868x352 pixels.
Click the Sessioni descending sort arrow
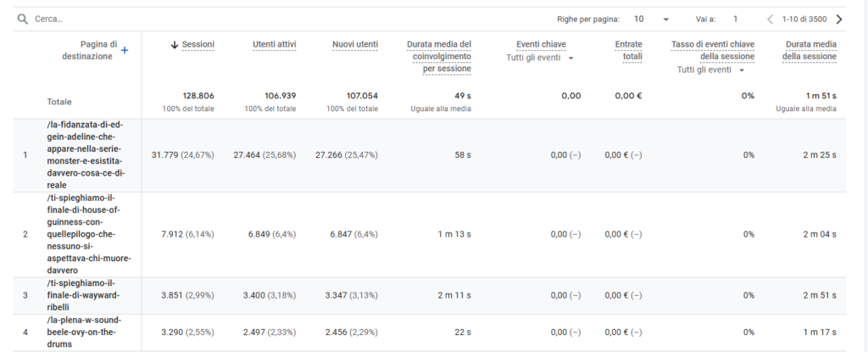click(x=175, y=44)
